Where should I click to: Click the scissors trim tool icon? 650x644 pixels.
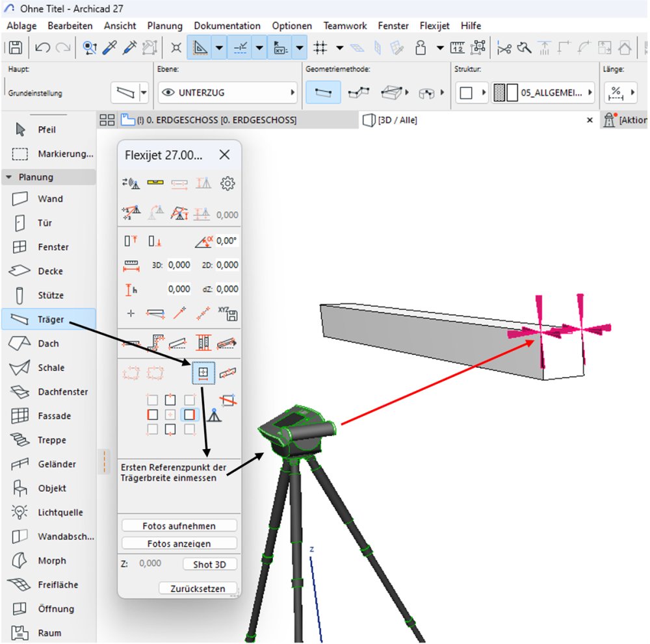click(504, 48)
